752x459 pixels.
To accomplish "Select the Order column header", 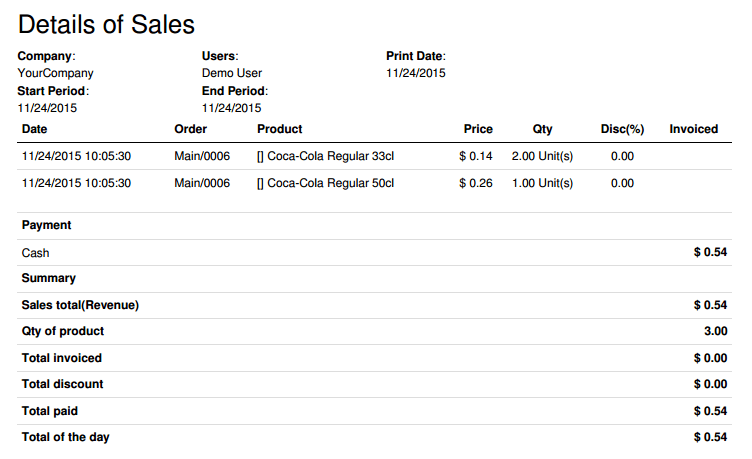I will [x=190, y=129].
